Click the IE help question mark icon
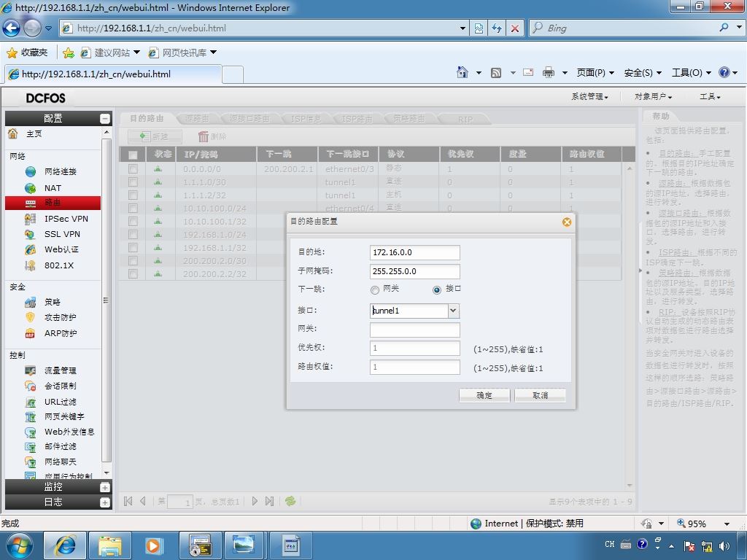The image size is (747, 560). [x=724, y=72]
